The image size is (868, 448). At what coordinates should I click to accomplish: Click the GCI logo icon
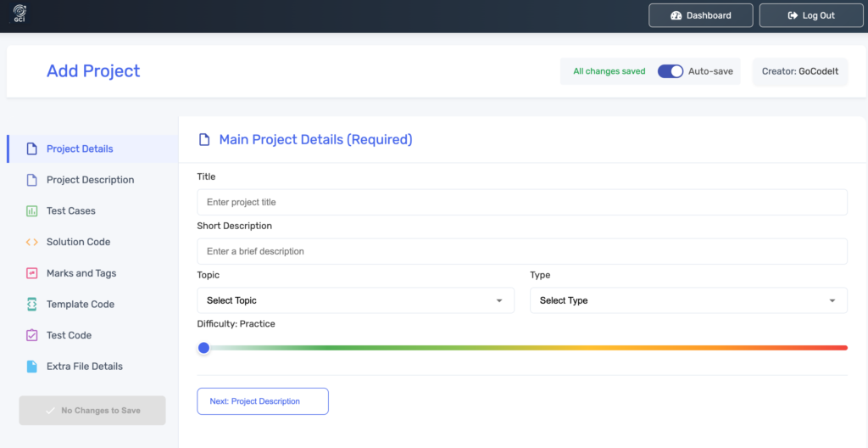19,14
